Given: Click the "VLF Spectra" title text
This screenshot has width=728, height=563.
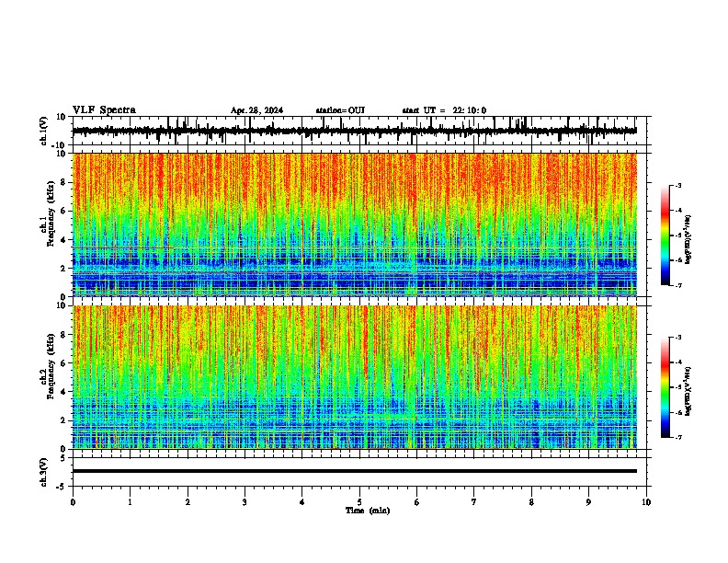Looking at the screenshot, I should [x=104, y=110].
